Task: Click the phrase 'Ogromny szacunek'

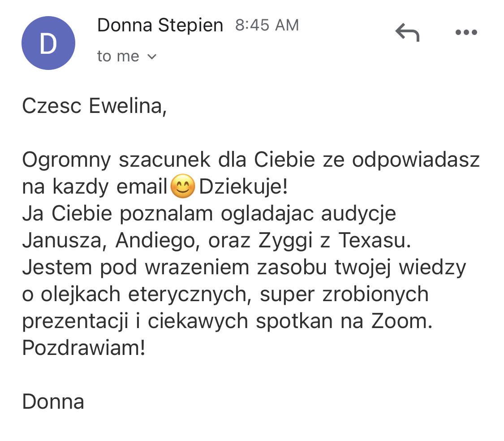Action: coord(116,160)
